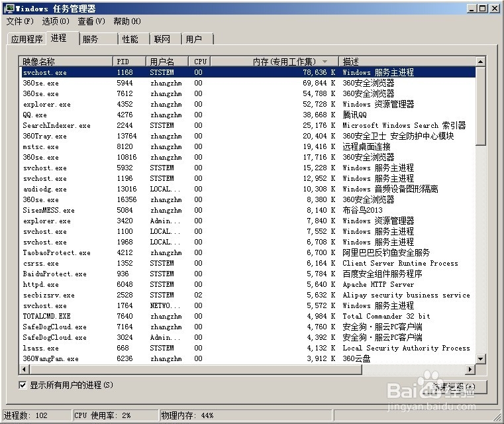Open the 查看(V) menu

tap(91, 22)
